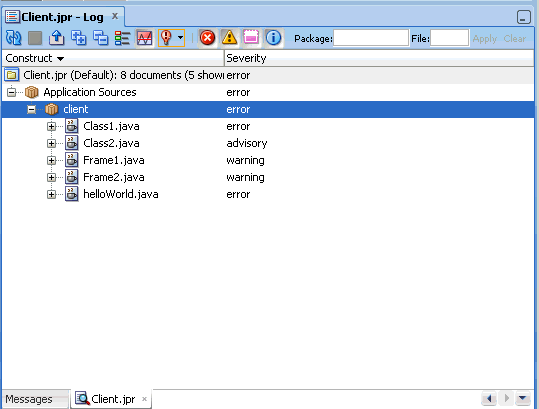
Task: Collapse the Application Sources node
Action: [x=11, y=92]
